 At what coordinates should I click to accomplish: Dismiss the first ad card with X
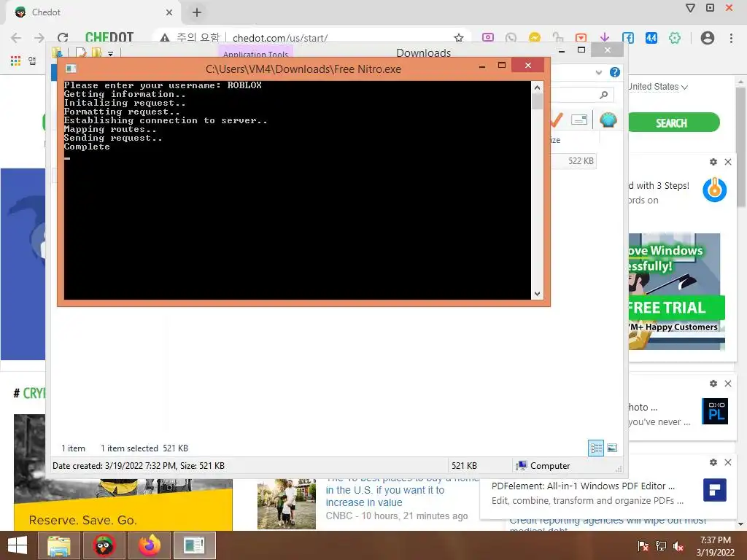[x=728, y=162]
